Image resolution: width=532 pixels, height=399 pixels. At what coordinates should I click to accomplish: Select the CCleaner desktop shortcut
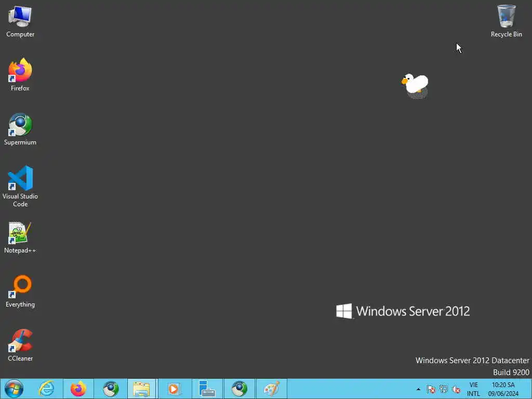20,345
